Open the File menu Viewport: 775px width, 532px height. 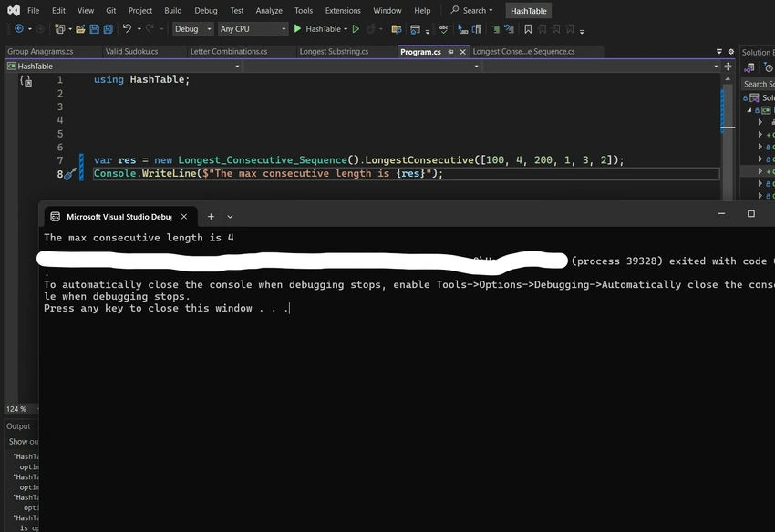33,10
